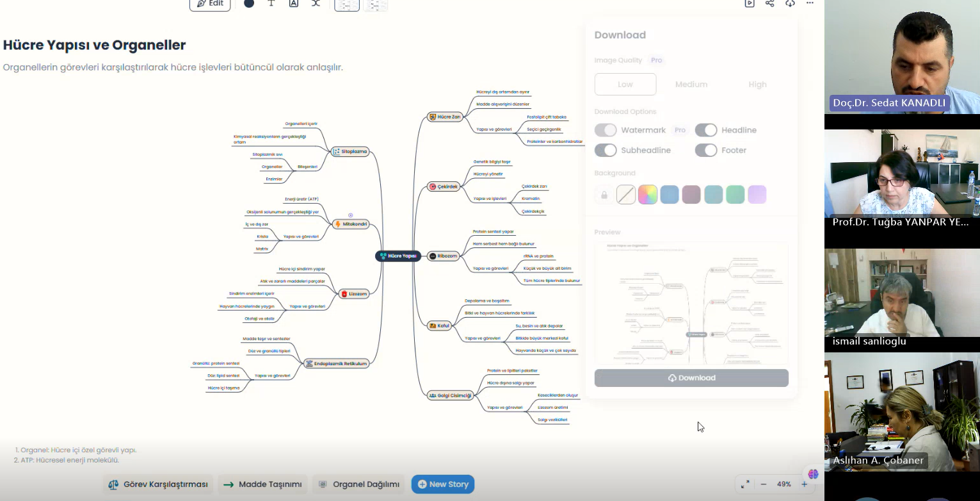Pick the green background swatch

tap(735, 195)
